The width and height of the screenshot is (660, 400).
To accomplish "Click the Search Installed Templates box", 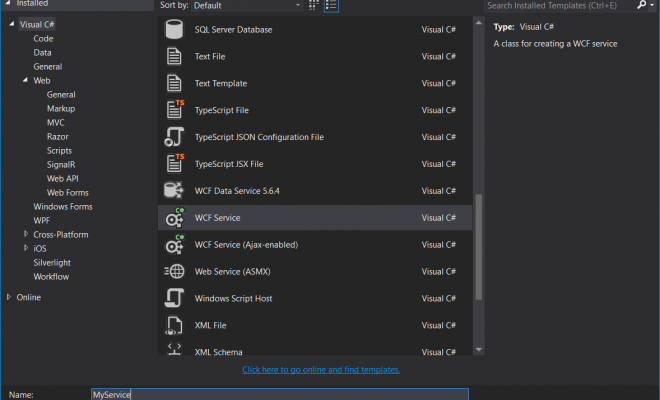I will 561,5.
